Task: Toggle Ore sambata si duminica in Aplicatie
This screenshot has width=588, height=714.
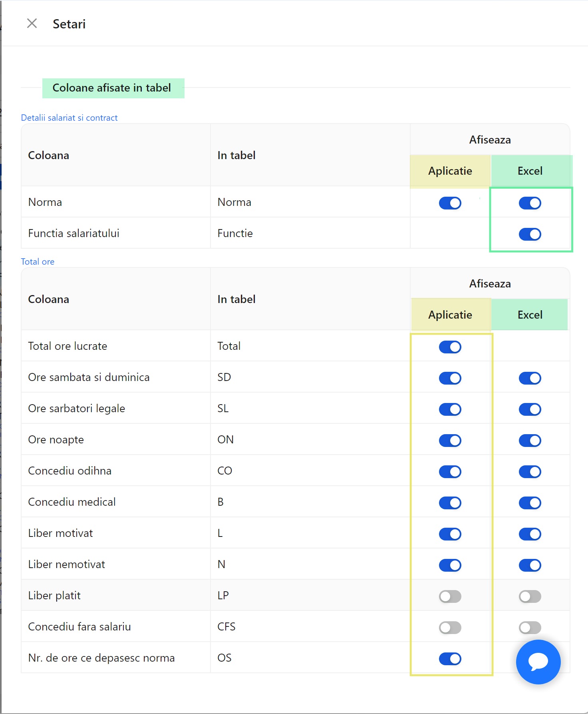Action: (450, 378)
